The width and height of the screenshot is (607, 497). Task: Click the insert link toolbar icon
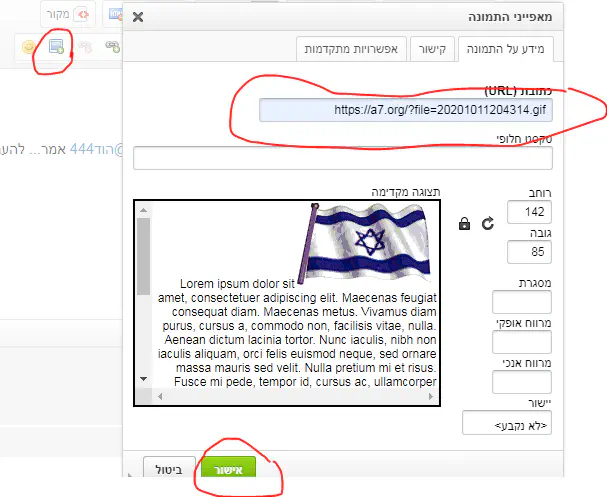[111, 46]
